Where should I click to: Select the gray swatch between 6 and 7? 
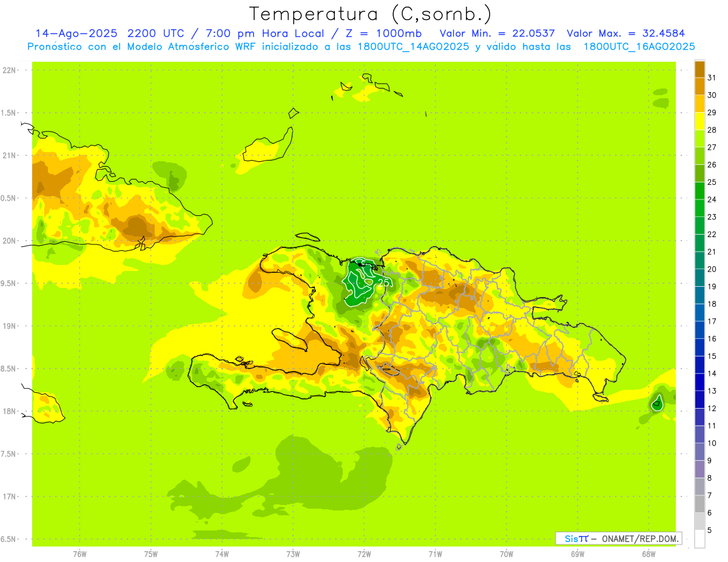coord(699,504)
